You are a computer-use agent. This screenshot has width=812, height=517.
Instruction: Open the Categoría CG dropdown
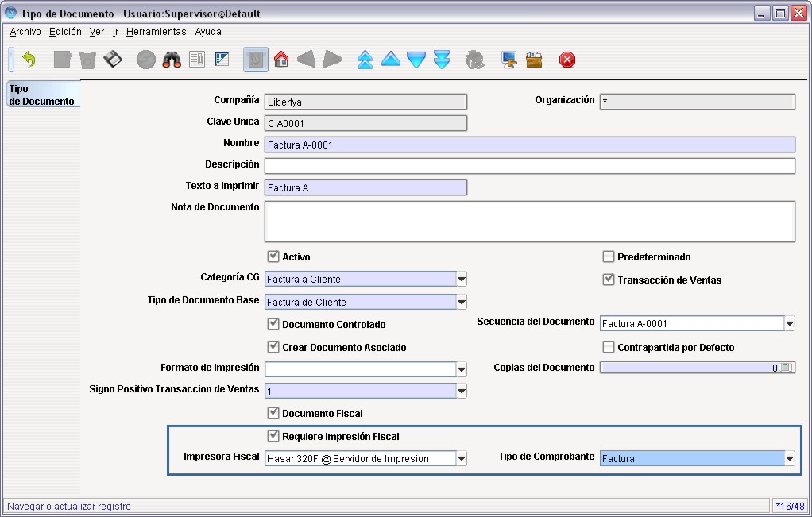[x=462, y=279]
